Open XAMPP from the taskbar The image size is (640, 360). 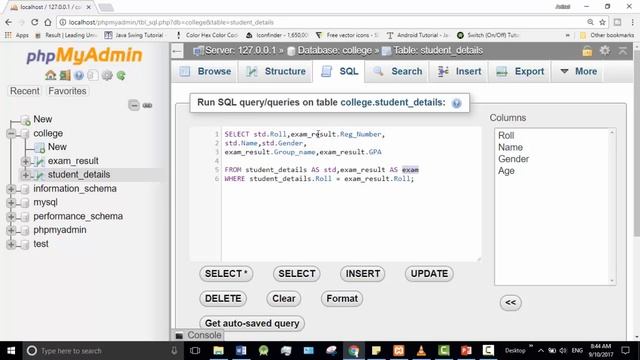[x=399, y=351]
